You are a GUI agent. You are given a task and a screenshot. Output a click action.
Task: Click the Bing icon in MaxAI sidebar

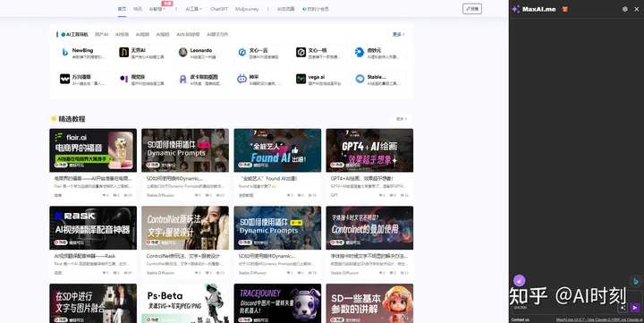pyautogui.click(x=635, y=282)
